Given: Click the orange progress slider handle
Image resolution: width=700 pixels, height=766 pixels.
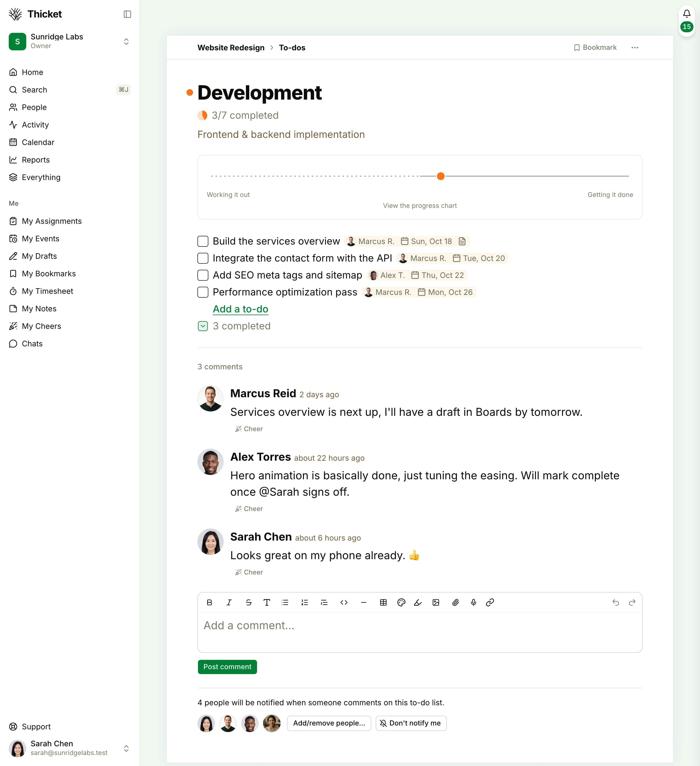Looking at the screenshot, I should pos(441,176).
